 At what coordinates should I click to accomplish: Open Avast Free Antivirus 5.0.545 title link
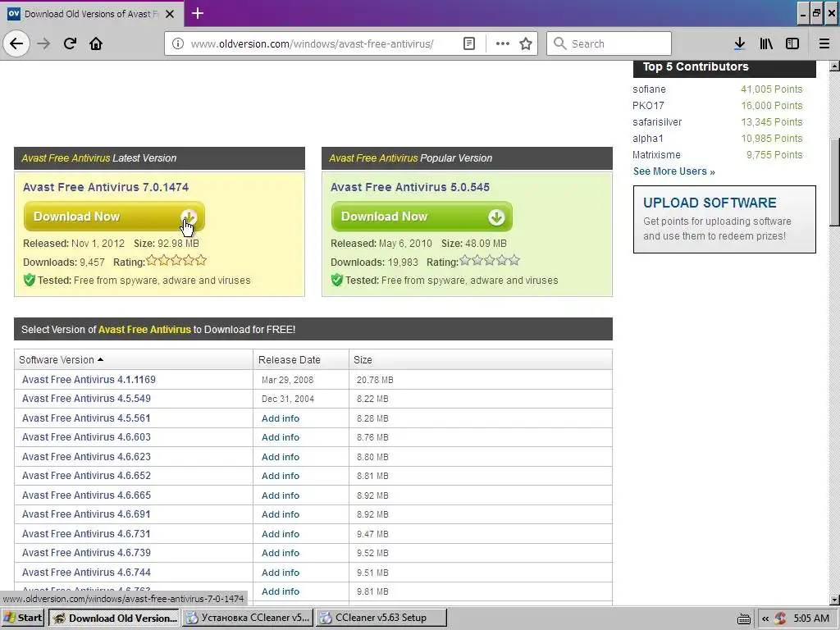(410, 187)
